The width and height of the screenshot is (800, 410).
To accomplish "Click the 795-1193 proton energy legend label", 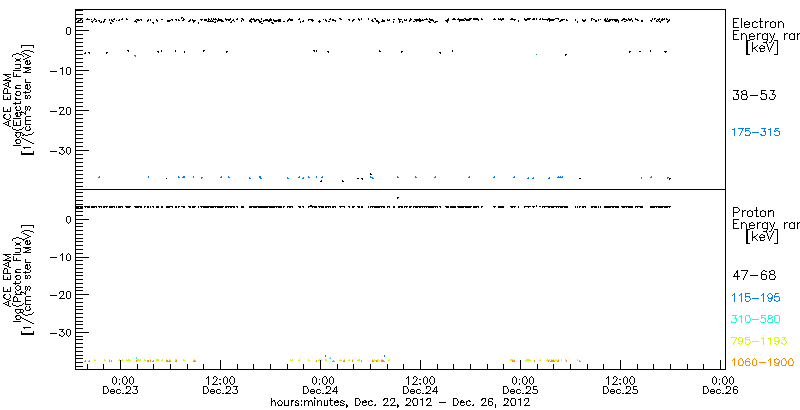I will pyautogui.click(x=760, y=341).
